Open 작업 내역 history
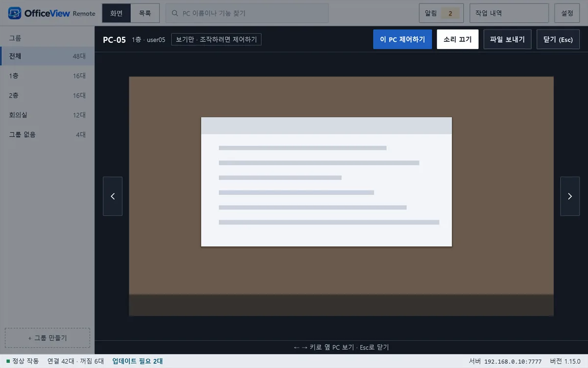Viewport: 588px width, 368px height. 509,13
